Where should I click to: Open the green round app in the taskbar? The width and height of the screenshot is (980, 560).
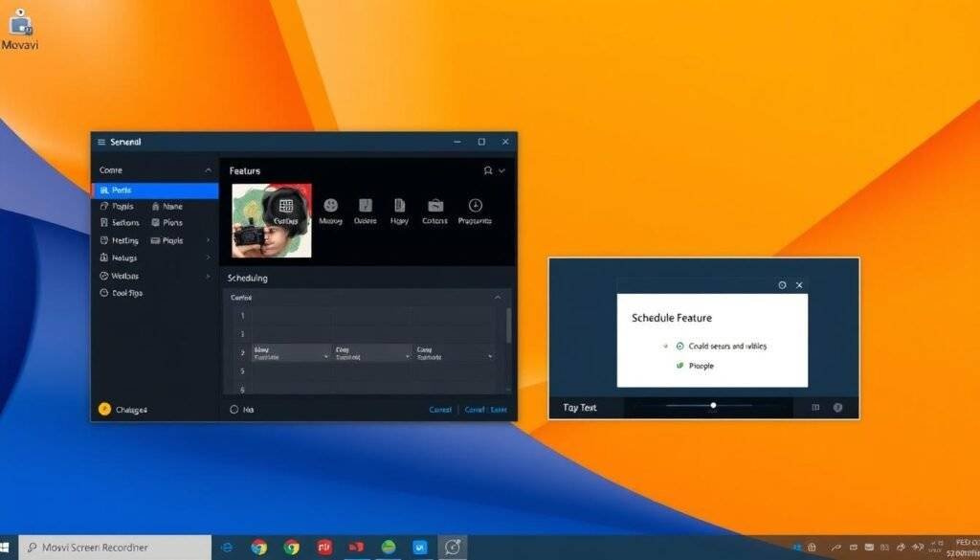coord(389,548)
